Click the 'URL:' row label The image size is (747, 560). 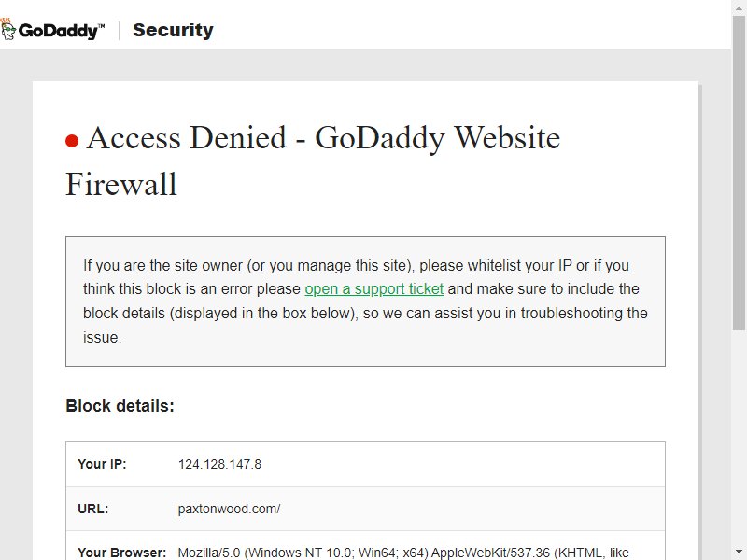coord(92,509)
